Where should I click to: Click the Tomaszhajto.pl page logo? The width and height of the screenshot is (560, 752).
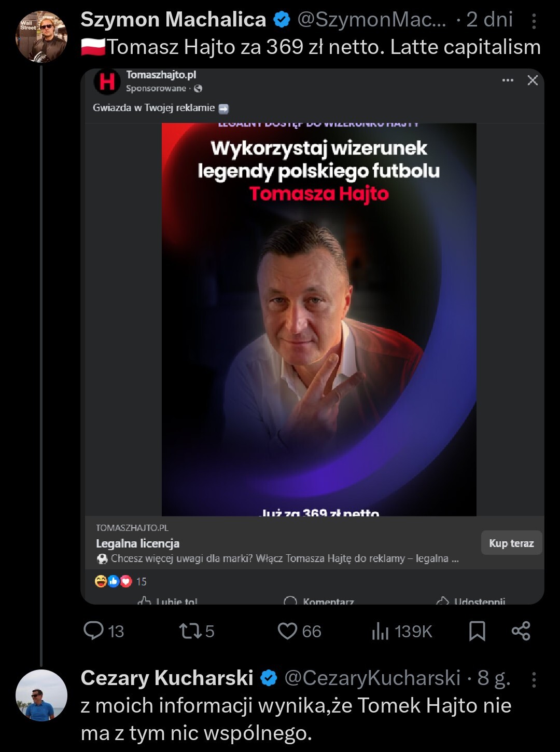[x=107, y=81]
